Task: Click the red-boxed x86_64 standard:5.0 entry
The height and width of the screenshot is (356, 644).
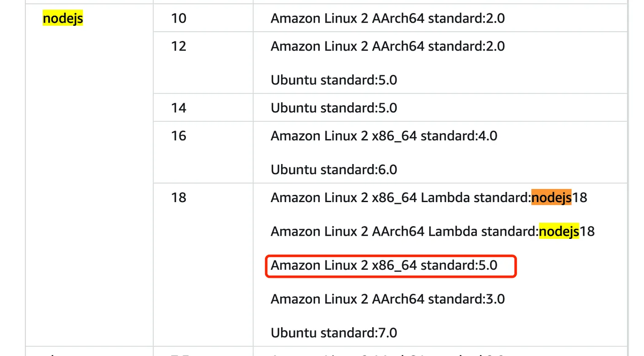Action: 384,266
